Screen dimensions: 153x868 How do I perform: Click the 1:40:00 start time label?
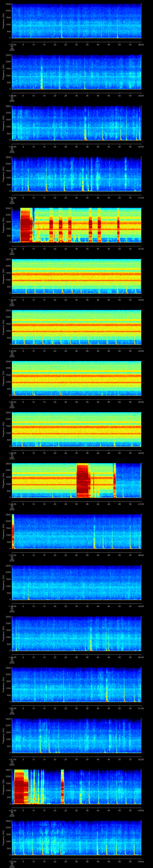tap(12, 198)
